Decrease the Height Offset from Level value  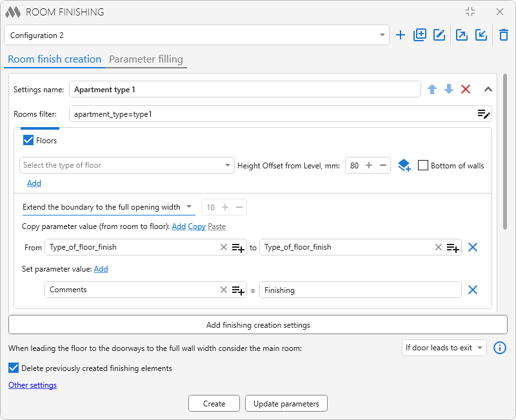[383, 165]
